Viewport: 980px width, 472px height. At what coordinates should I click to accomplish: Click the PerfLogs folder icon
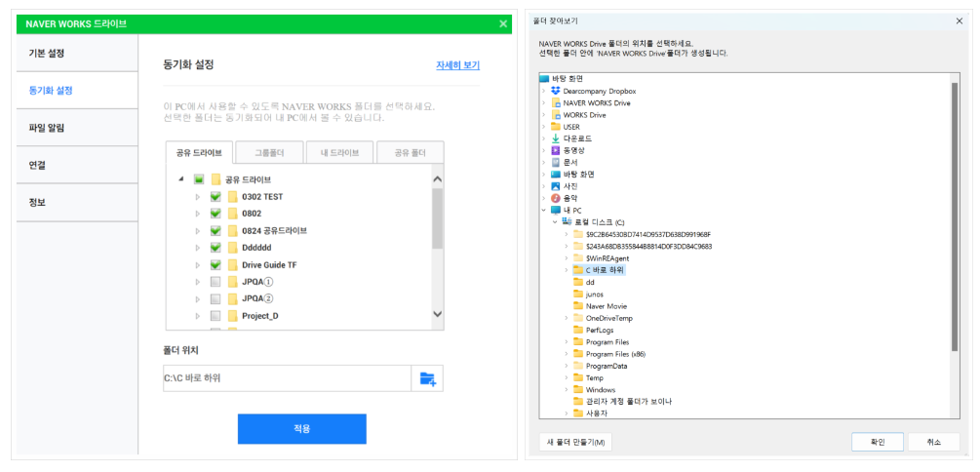(578, 330)
